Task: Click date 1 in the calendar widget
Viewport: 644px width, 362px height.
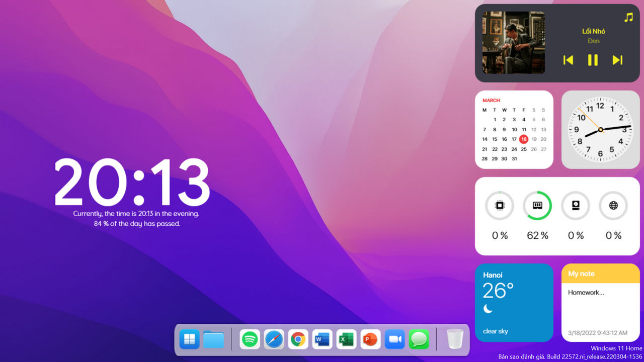Action: (x=495, y=120)
